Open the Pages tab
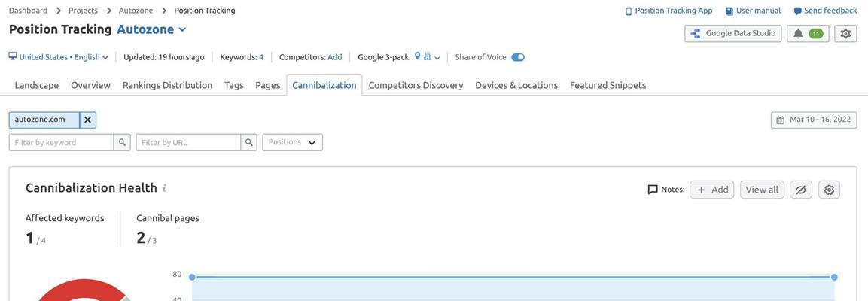 coord(267,85)
